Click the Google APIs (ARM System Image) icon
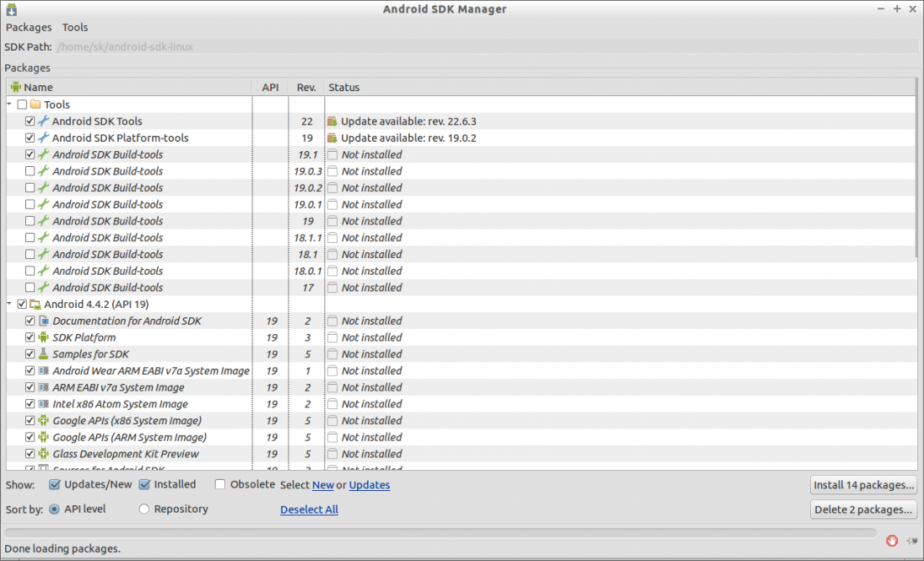Viewport: 924px width, 561px height. coord(44,437)
